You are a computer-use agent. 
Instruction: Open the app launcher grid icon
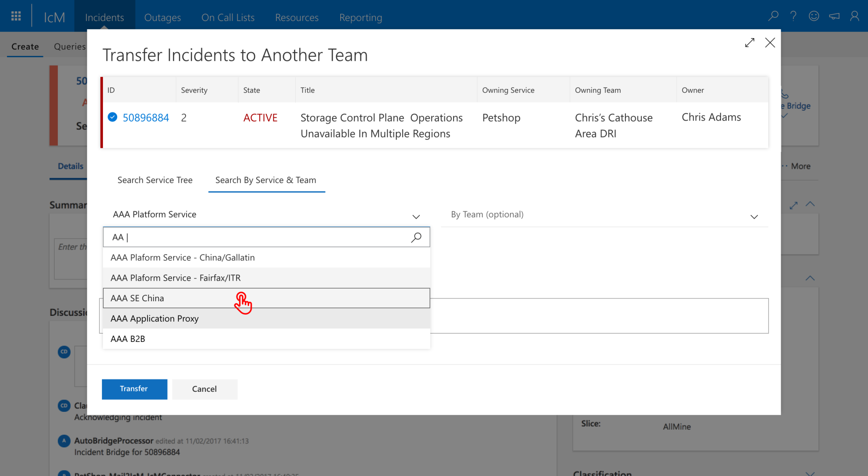click(16, 16)
